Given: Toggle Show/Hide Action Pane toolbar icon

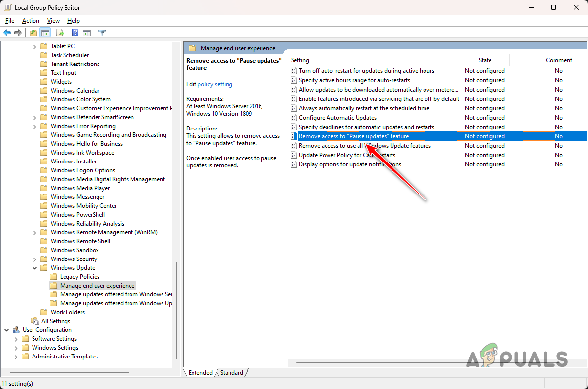Looking at the screenshot, I should 87,33.
